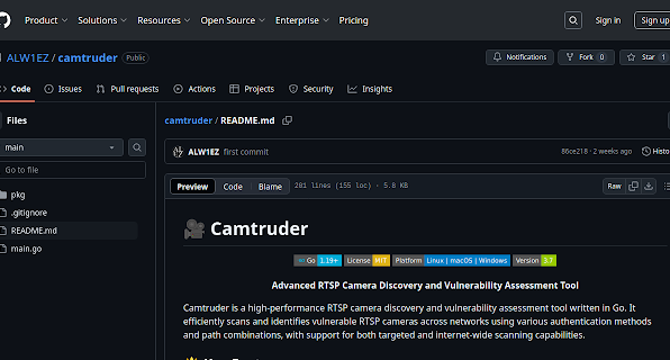This screenshot has height=360, width=670.
Task: Click the Version 3.7 badge
Action: pos(535,260)
